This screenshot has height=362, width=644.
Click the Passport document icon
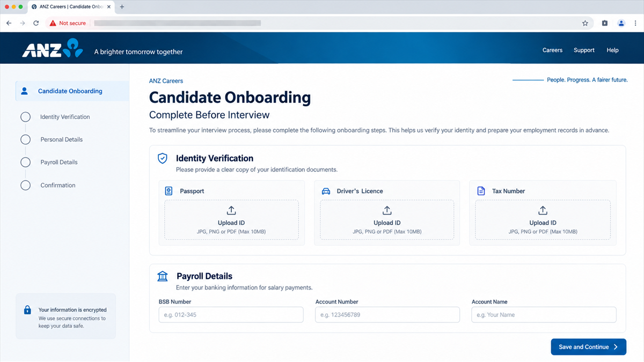pos(169,191)
